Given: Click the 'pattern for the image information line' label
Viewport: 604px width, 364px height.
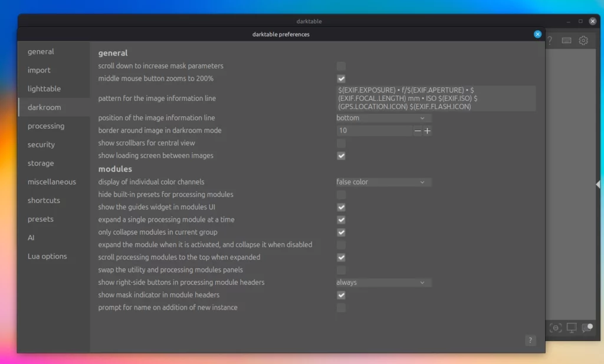Looking at the screenshot, I should click(157, 98).
